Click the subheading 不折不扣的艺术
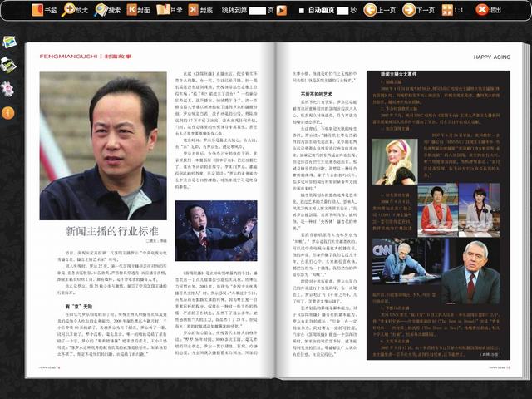Image resolution: width=532 pixels, height=399 pixels. click(x=316, y=94)
